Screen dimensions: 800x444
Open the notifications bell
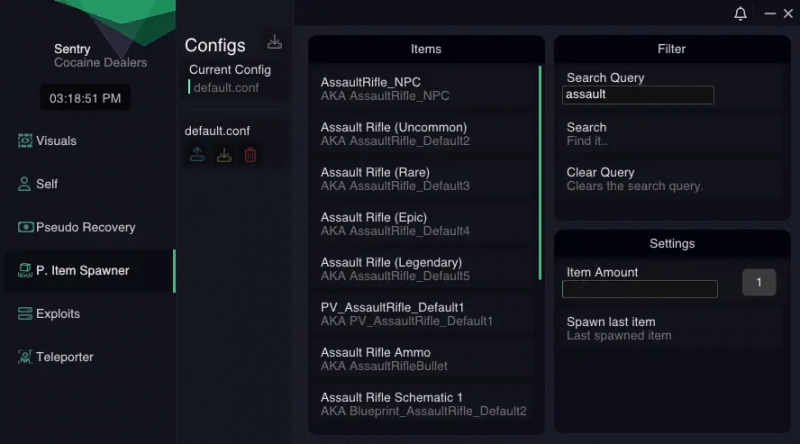[x=741, y=14]
